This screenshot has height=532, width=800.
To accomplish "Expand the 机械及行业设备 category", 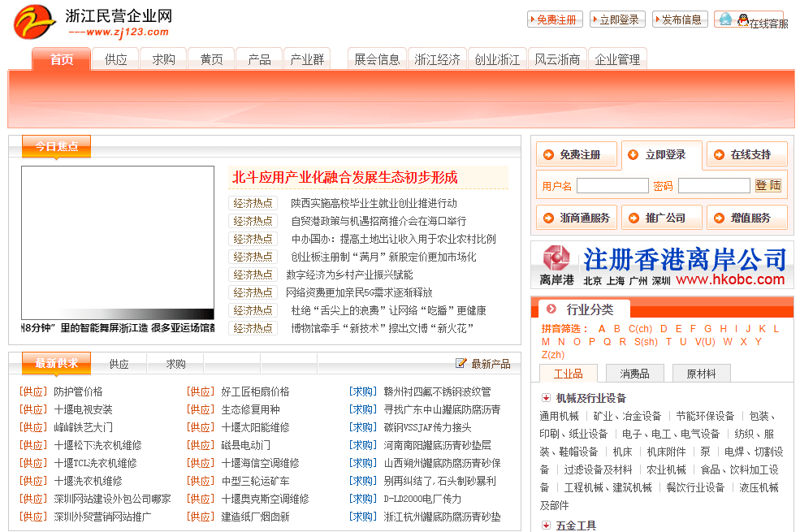I will pos(546,398).
